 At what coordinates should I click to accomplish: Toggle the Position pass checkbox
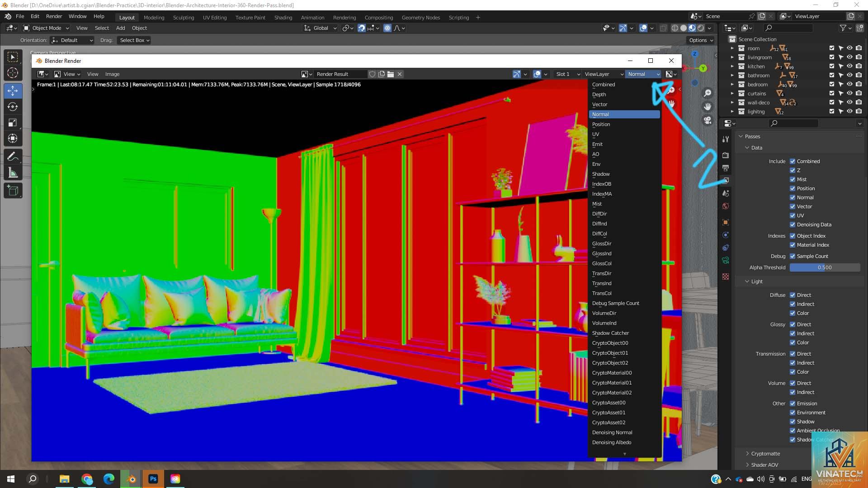coord(793,188)
